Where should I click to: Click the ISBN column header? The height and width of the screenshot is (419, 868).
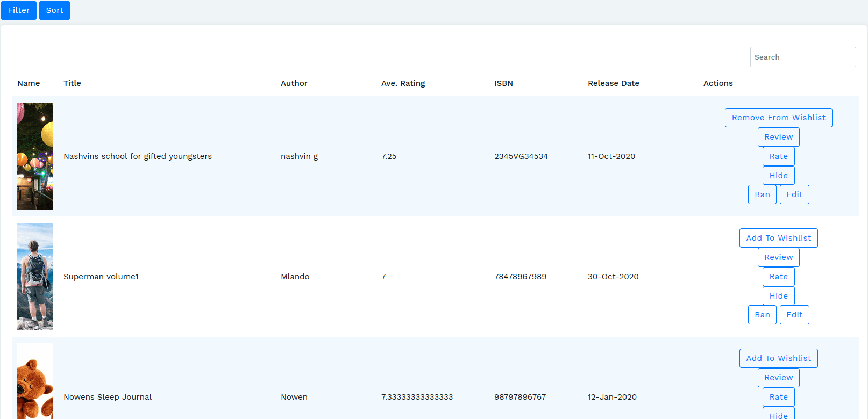(503, 83)
